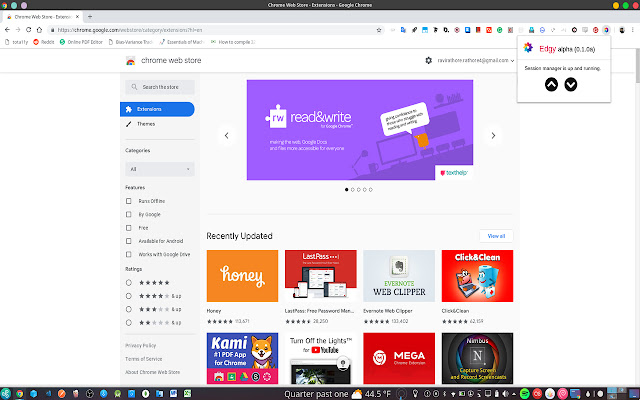Viewport: 640px width, 400px height.
Task: Switch to Chrome Web Store tab
Action: 42,17
